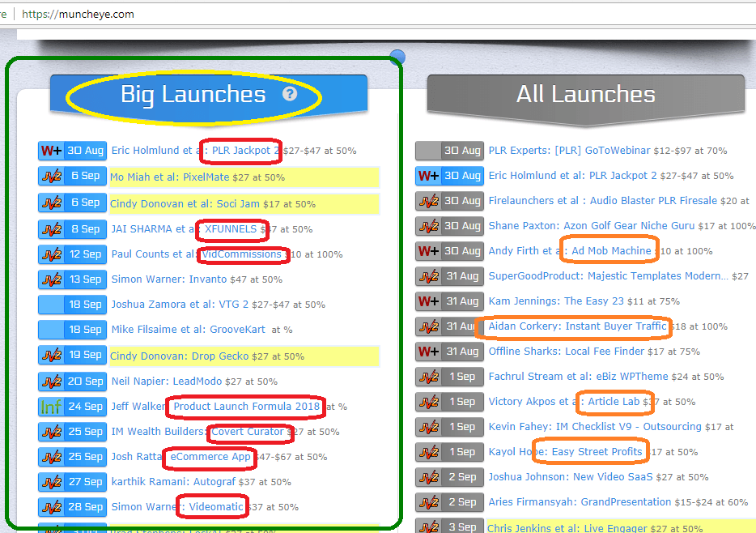Image resolution: width=756 pixels, height=533 pixels.
Task: Click JVZoo icon beside Covert Curator row
Action: [51, 432]
